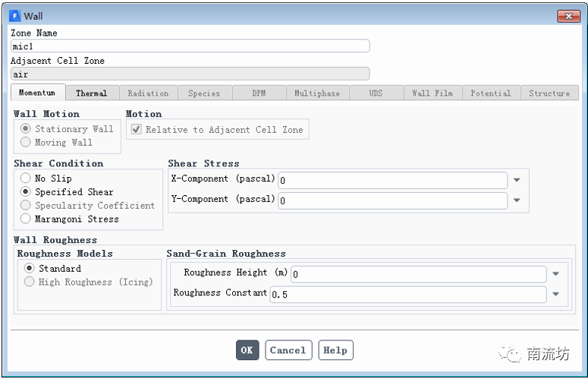The image size is (588, 379).
Task: Open the Species tab
Action: coord(205,93)
